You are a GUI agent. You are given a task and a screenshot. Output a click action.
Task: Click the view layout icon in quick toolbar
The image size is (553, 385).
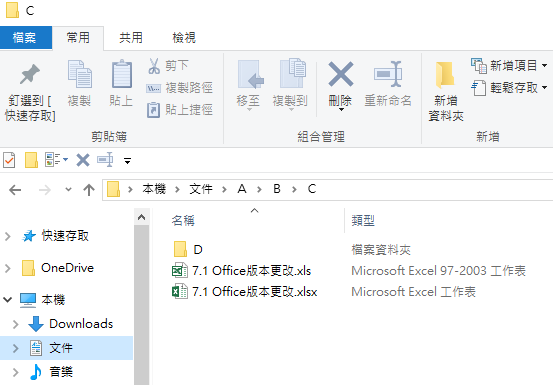[53, 160]
